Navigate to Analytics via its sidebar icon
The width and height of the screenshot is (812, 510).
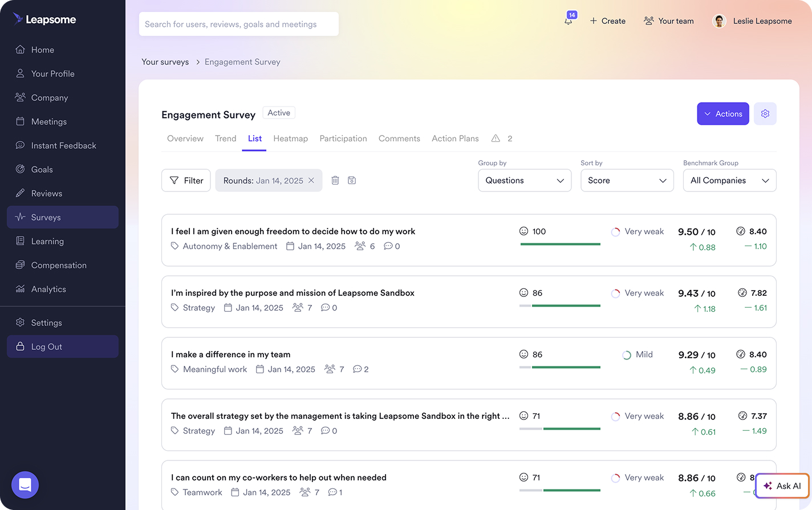point(19,289)
